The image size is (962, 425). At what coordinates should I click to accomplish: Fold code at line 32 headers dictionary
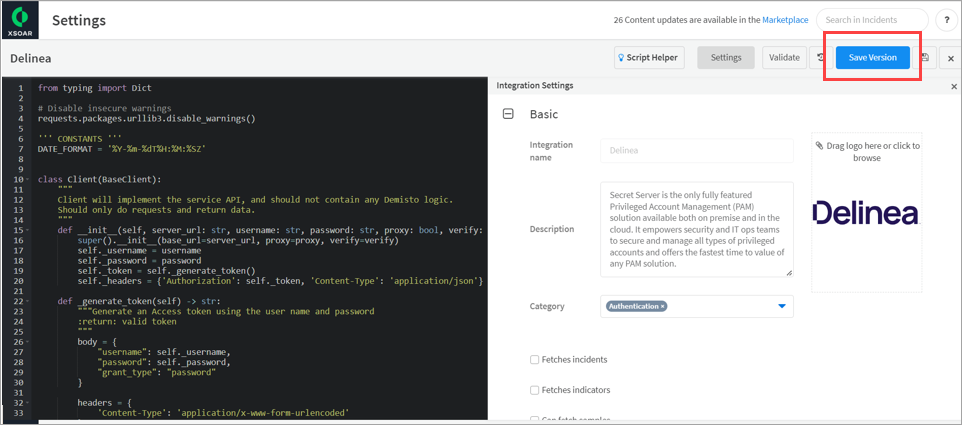point(29,403)
